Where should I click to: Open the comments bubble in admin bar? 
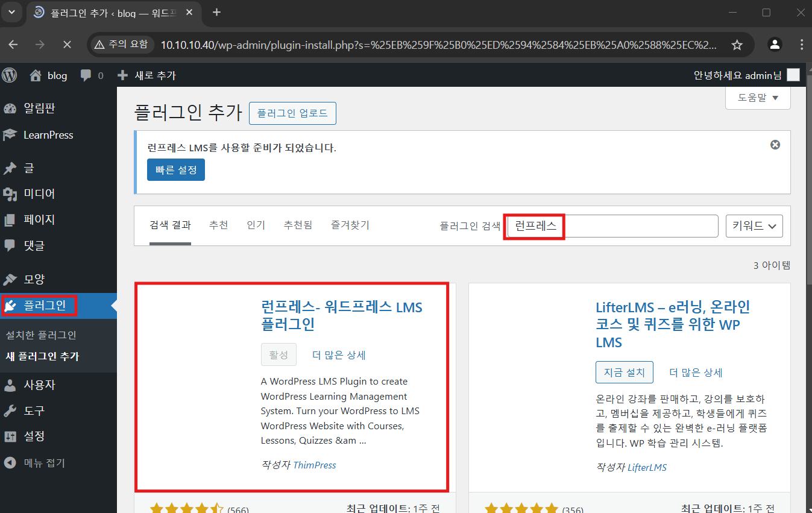(92, 75)
